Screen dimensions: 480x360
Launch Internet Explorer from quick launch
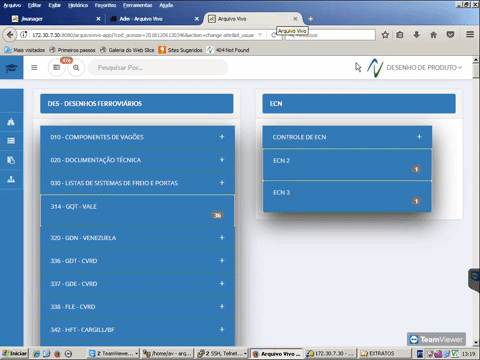(36, 354)
